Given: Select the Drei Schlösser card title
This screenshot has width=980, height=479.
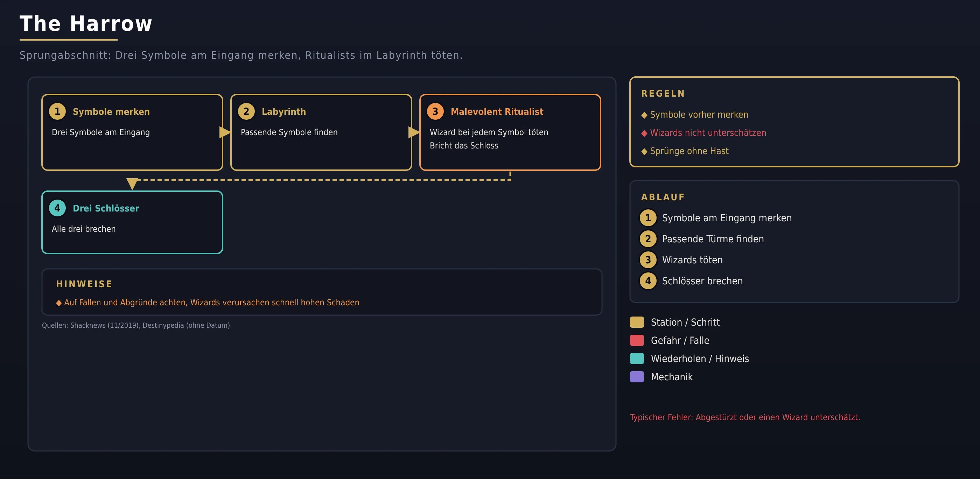Looking at the screenshot, I should tap(106, 208).
